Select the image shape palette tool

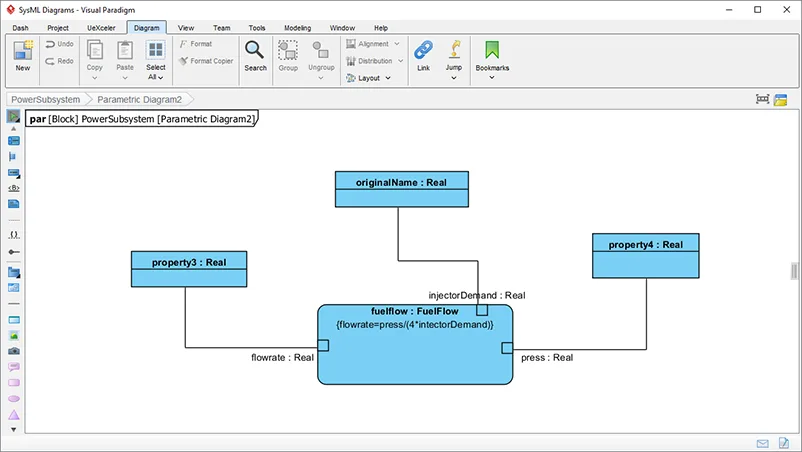click(x=14, y=335)
